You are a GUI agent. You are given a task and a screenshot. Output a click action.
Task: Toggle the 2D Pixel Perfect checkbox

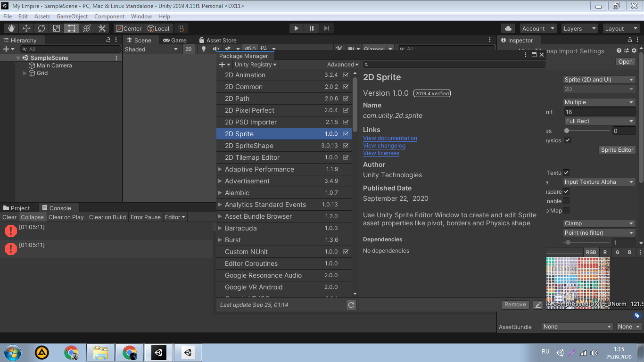[346, 110]
